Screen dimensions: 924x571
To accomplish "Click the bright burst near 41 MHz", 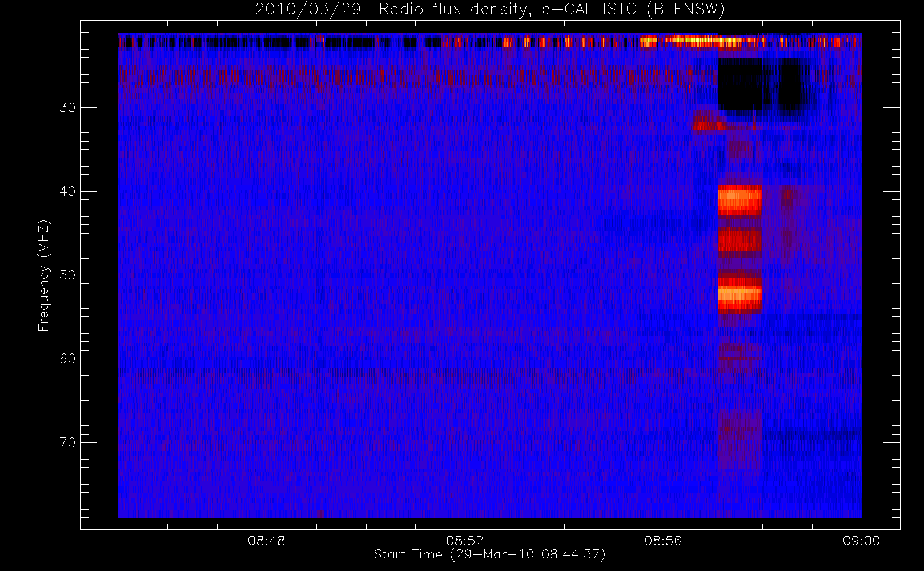I will (x=740, y=200).
